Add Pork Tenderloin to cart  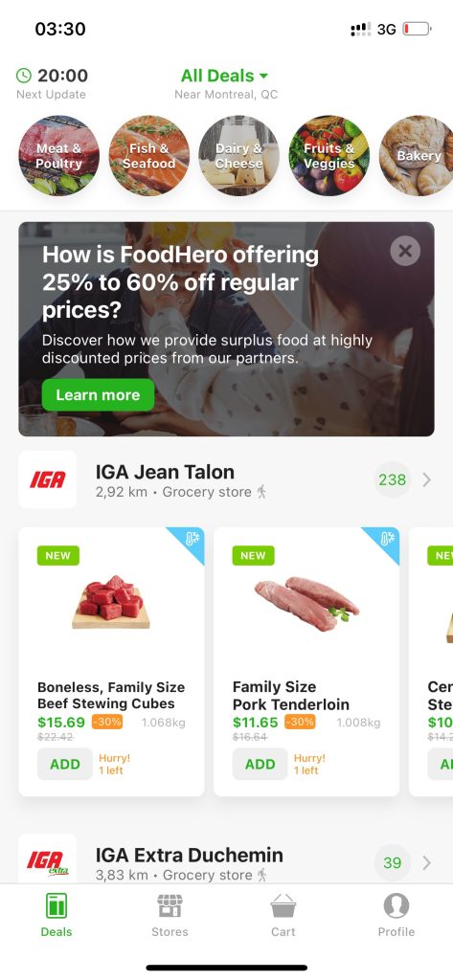[x=260, y=764]
